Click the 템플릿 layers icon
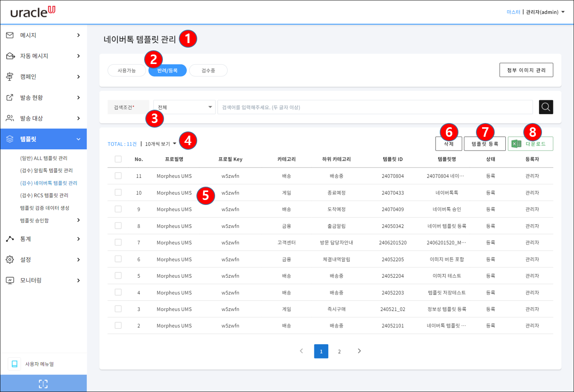 click(x=10, y=139)
